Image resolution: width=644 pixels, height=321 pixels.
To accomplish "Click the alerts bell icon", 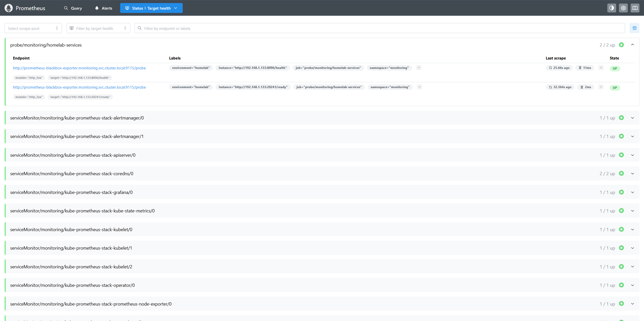I will click(x=97, y=8).
